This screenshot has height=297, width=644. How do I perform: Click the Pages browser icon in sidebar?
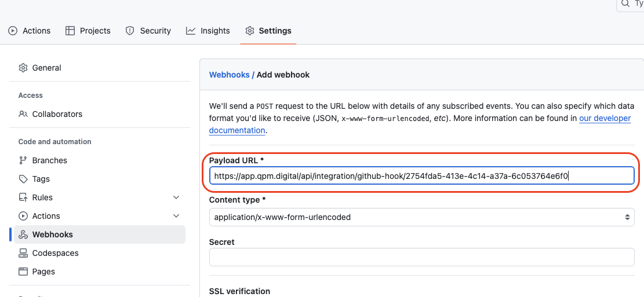[23, 272]
